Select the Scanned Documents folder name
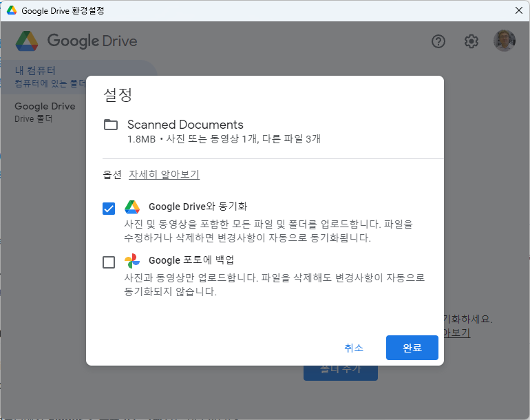 pyautogui.click(x=185, y=125)
